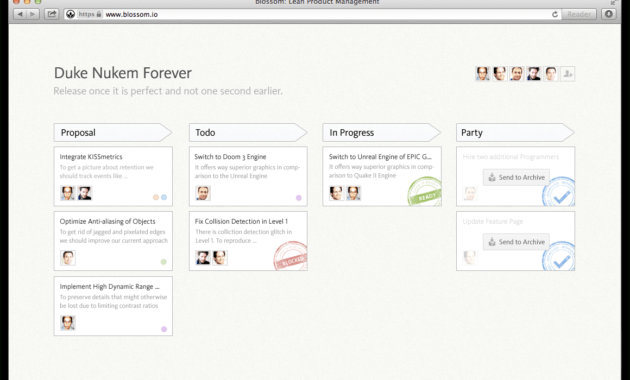Click the archive box icon in second Send to Archive
630x380 pixels.
(492, 242)
